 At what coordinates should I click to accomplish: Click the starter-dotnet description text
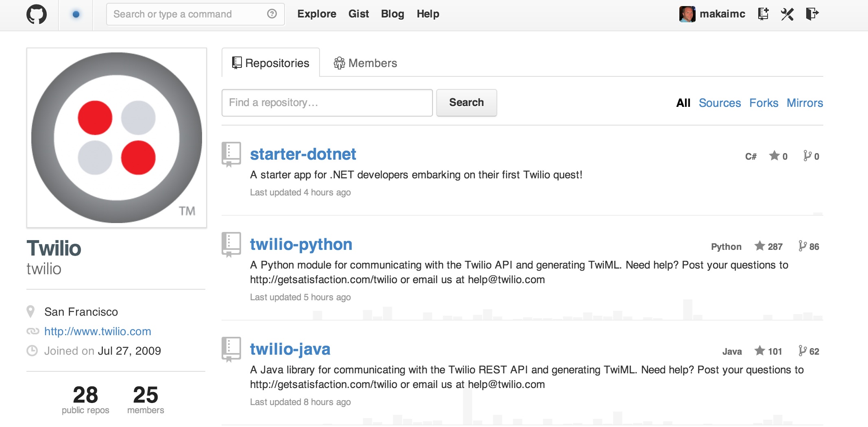pyautogui.click(x=416, y=175)
